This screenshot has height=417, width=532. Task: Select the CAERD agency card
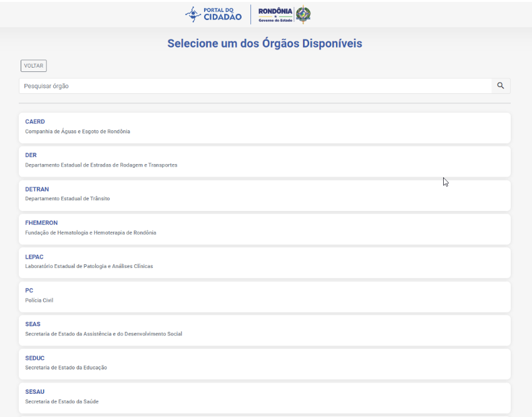click(265, 128)
